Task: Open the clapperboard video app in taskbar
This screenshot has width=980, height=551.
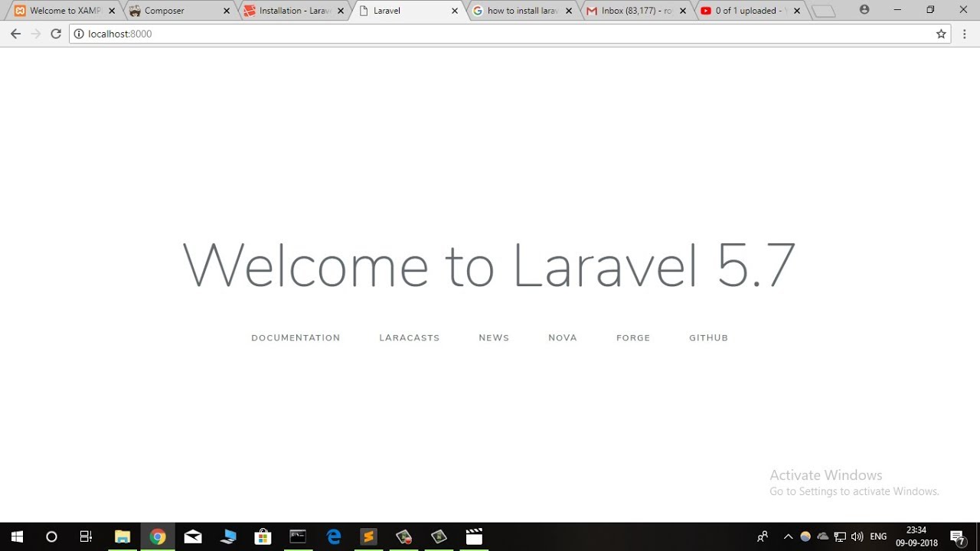Action: click(x=475, y=536)
